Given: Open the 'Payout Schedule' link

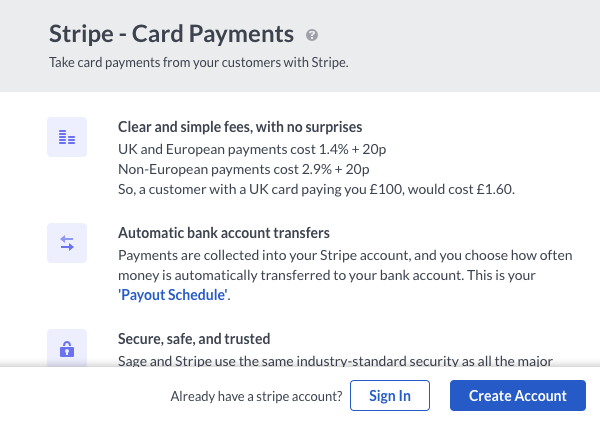Looking at the screenshot, I should pyautogui.click(x=173, y=295).
